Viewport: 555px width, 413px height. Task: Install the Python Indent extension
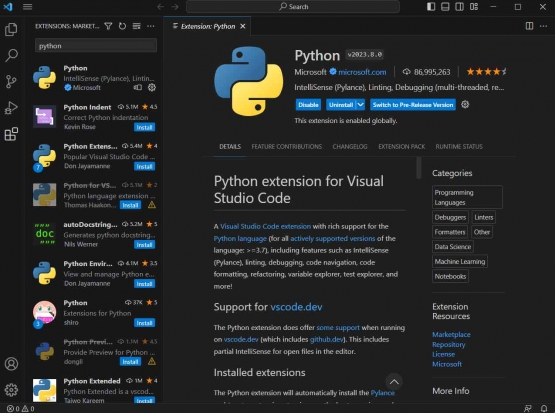tap(144, 127)
